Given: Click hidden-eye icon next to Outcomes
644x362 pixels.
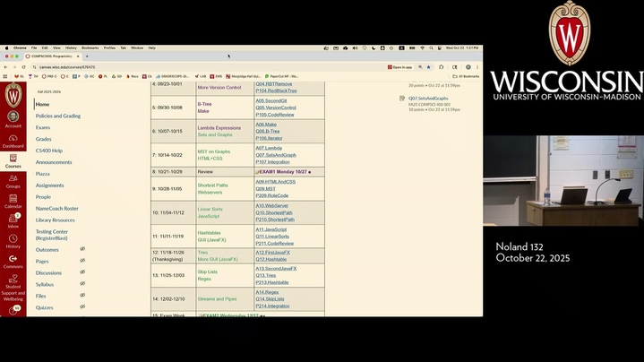Looking at the screenshot, I should pos(82,249).
